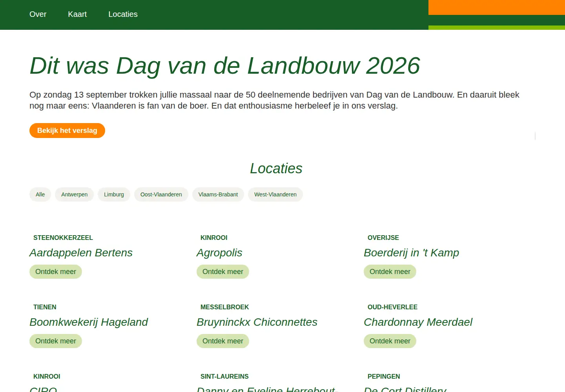
Task: Open Locaties in the navigation bar
Action: click(123, 14)
